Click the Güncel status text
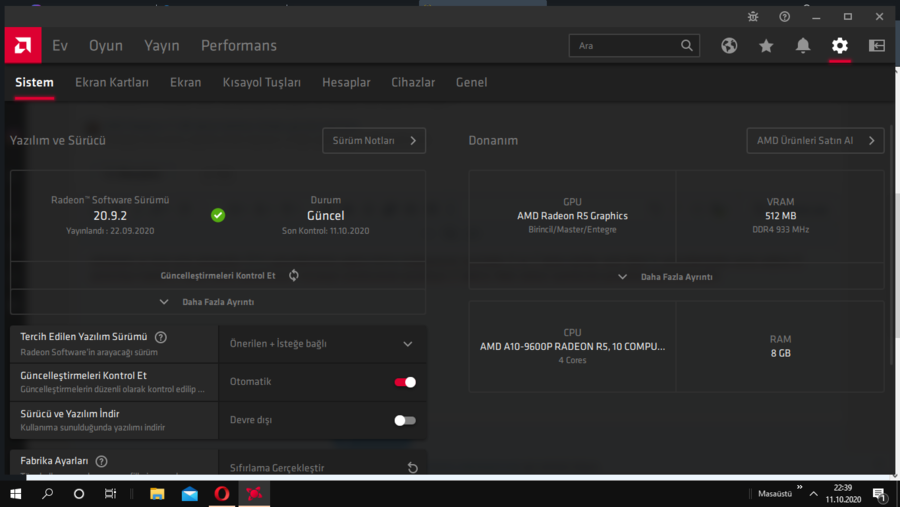This screenshot has width=900, height=507. pyautogui.click(x=325, y=216)
